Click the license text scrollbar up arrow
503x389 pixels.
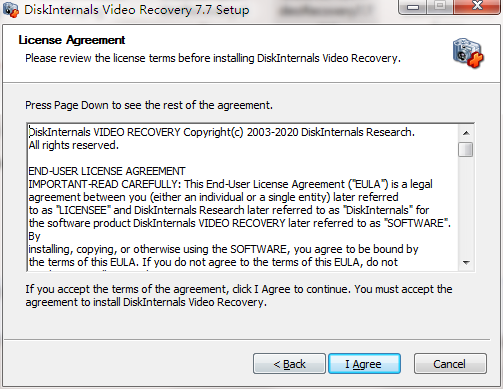(x=466, y=133)
